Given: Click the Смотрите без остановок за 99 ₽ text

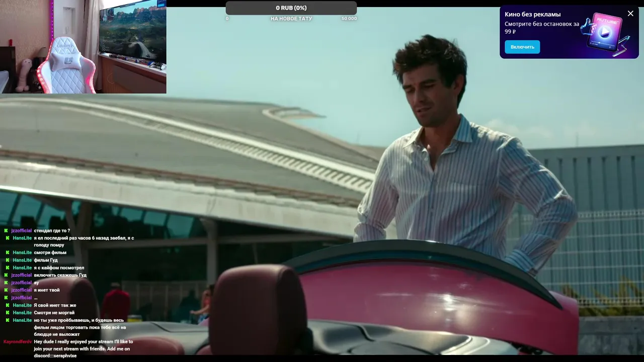Looking at the screenshot, I should tap(542, 28).
